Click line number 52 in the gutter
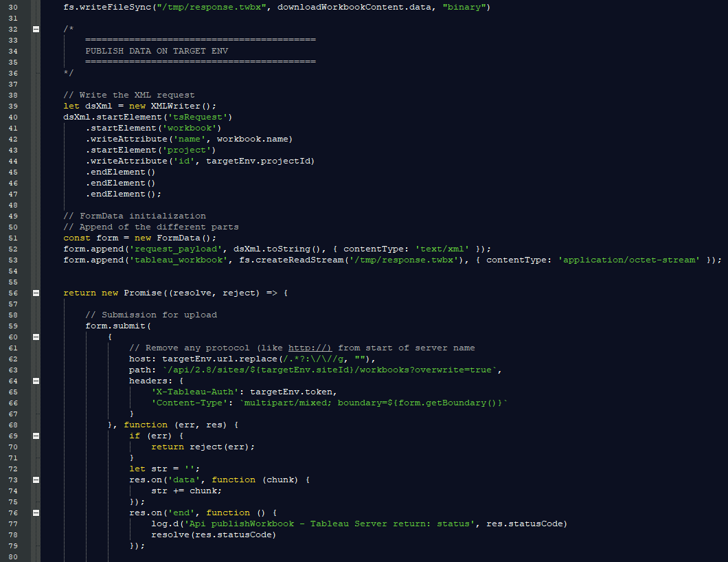Screen dimensions: 728x562 14,249
